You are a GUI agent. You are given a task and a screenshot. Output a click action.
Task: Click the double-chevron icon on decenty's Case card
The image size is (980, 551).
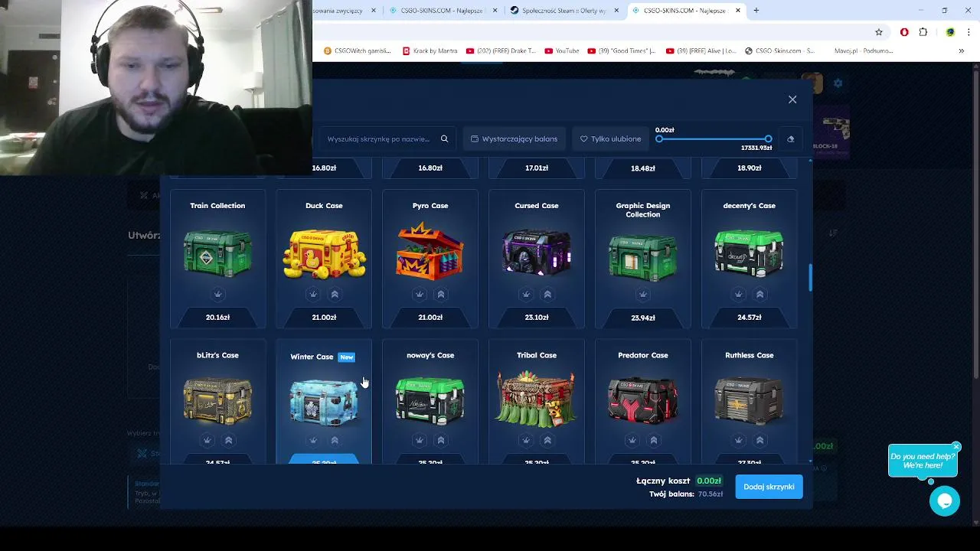click(760, 294)
